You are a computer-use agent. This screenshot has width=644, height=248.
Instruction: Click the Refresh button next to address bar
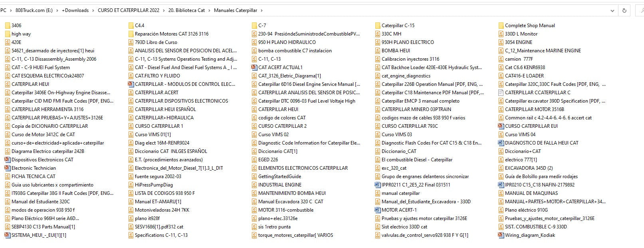pos(624,11)
